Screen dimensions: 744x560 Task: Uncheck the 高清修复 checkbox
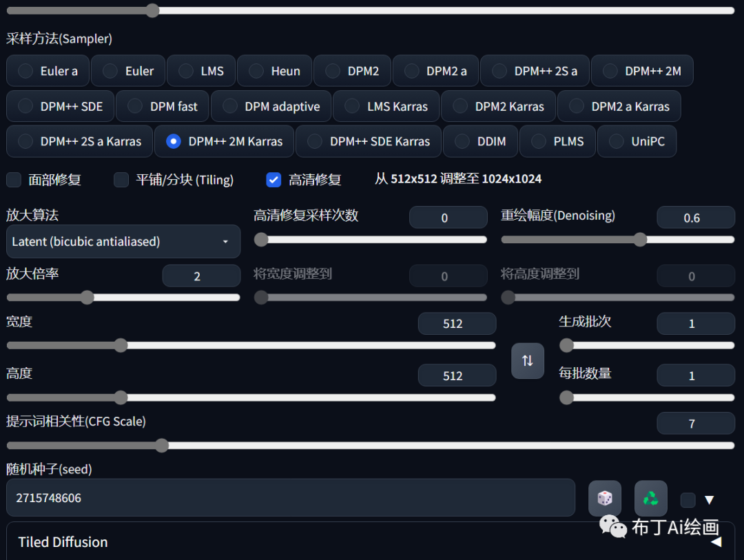click(273, 180)
